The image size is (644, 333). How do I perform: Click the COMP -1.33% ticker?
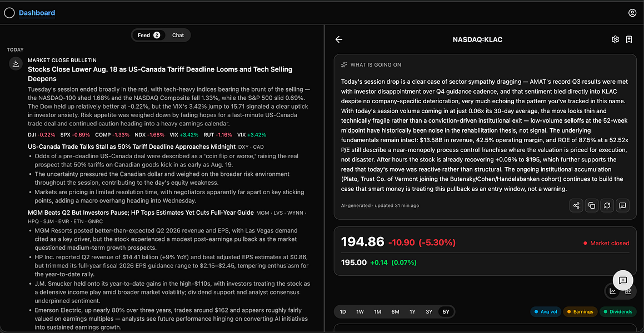click(112, 134)
